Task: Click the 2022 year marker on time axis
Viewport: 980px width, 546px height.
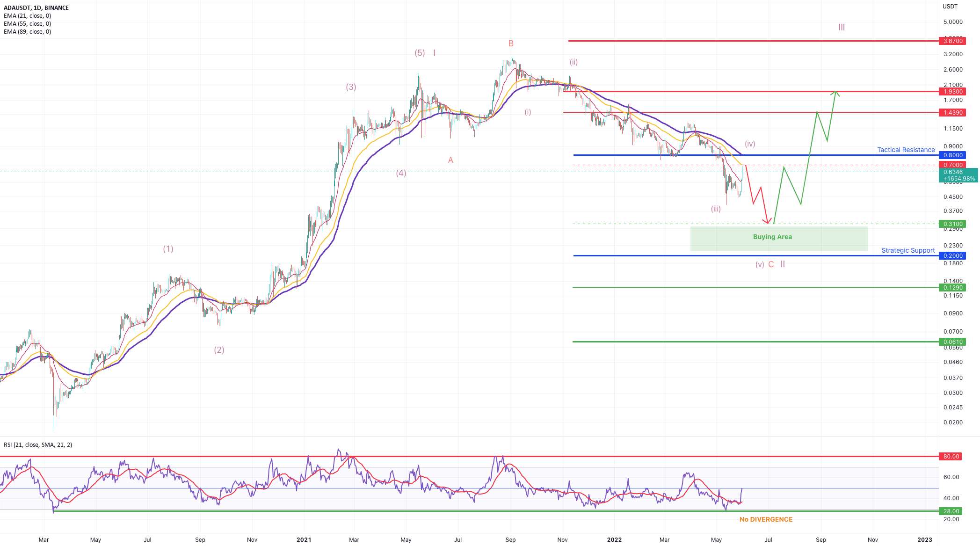Action: click(x=614, y=539)
